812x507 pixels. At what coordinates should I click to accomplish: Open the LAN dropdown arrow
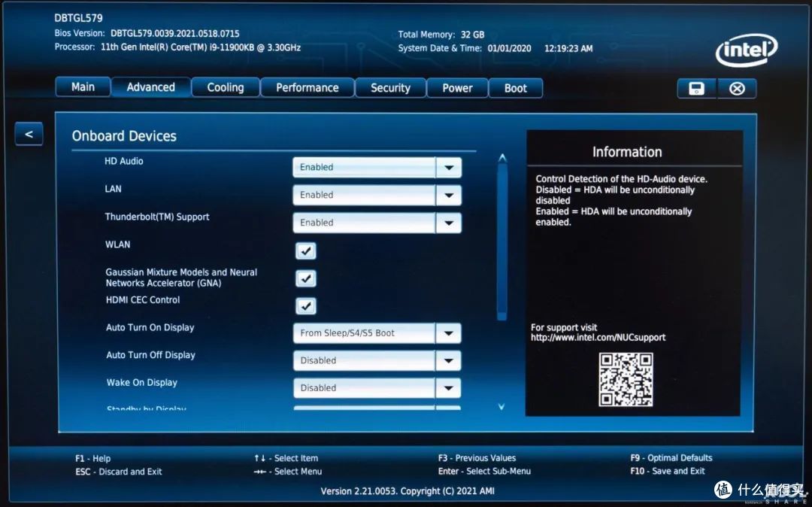(x=449, y=196)
